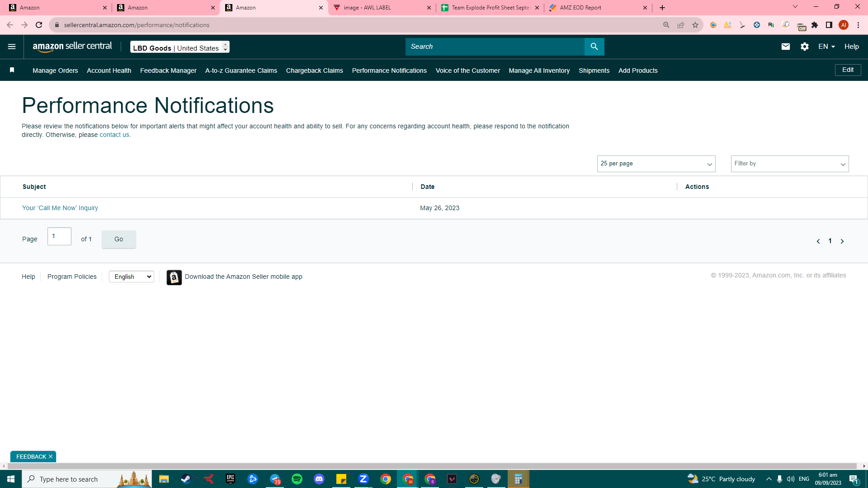Click the Amazon Seller Central logo

point(72,47)
